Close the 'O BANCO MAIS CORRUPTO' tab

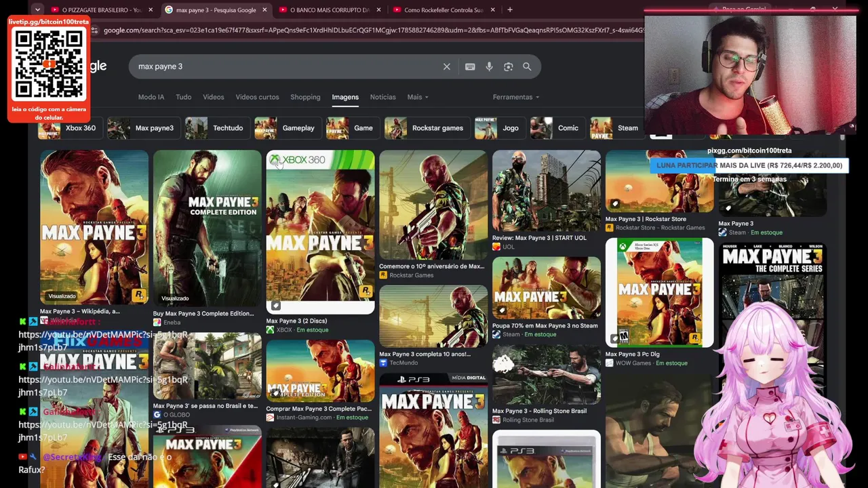(378, 10)
